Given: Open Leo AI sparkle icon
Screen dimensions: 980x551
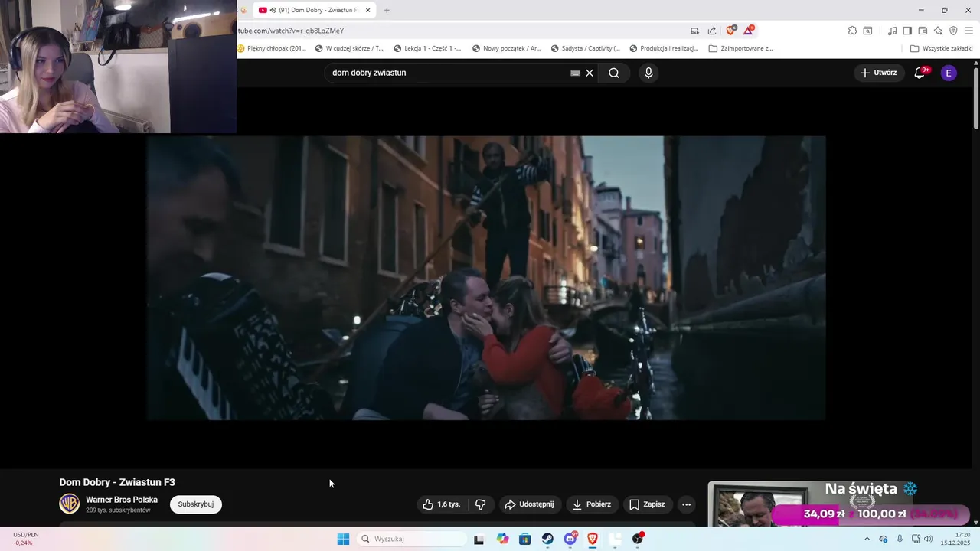Looking at the screenshot, I should click(x=938, y=31).
